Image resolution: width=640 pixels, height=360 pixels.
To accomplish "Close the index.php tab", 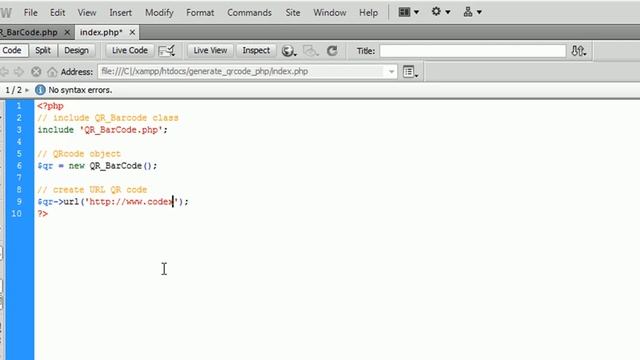I will (x=132, y=32).
